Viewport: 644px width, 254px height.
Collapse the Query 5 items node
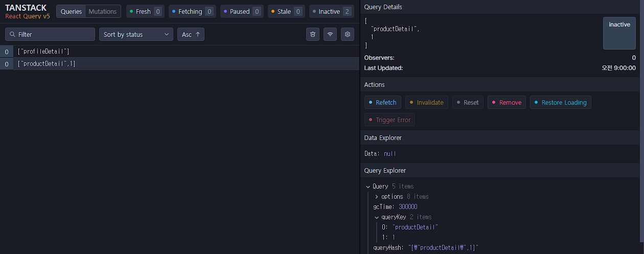(x=368, y=187)
